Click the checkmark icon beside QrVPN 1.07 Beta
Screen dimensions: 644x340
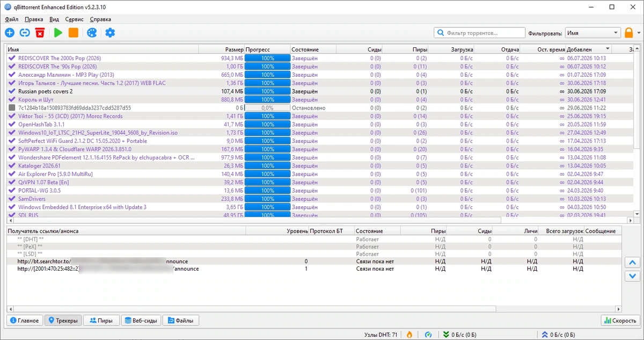pos(12,182)
